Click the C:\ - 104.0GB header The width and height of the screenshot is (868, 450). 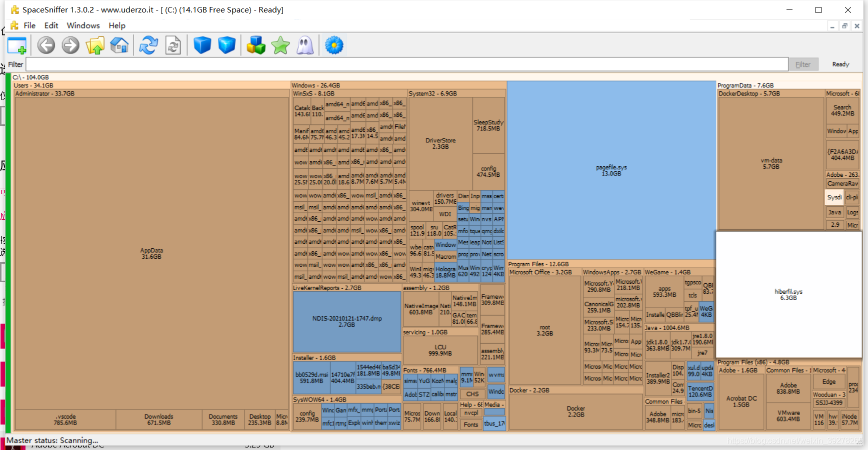coord(31,77)
